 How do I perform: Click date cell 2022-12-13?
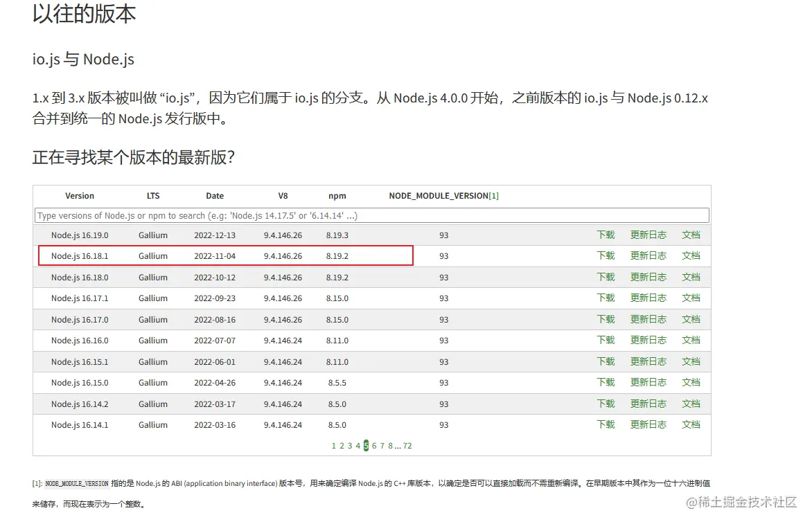[215, 235]
